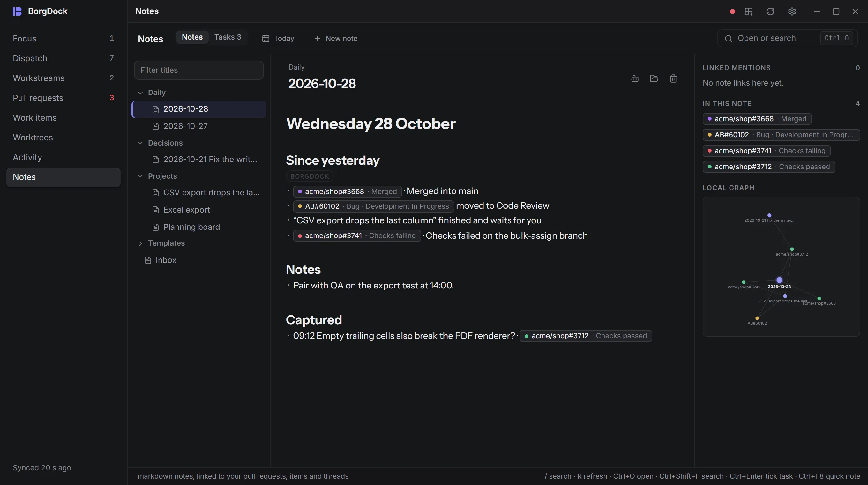868x485 pixels.
Task: Open the Focus sidebar item
Action: 64,38
